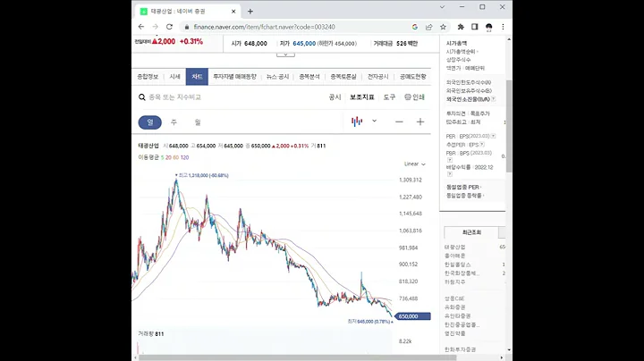Click the chart search magnifier icon

(141, 97)
